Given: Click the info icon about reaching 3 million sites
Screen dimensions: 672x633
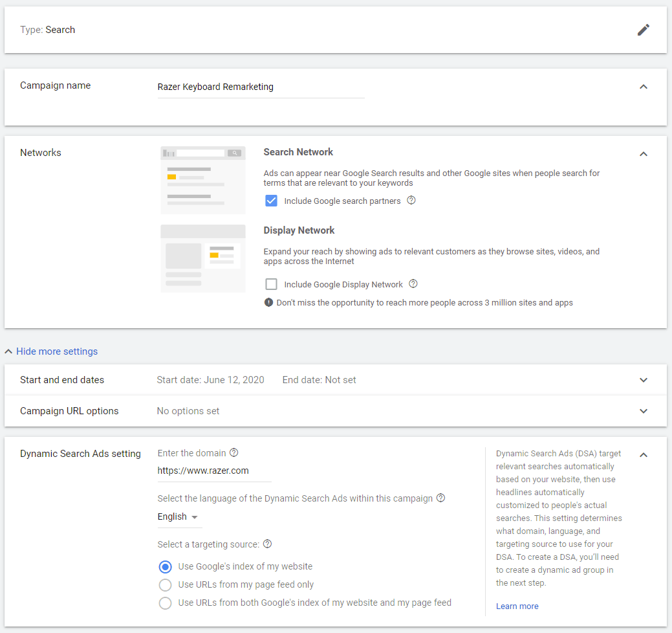Looking at the screenshot, I should (268, 302).
